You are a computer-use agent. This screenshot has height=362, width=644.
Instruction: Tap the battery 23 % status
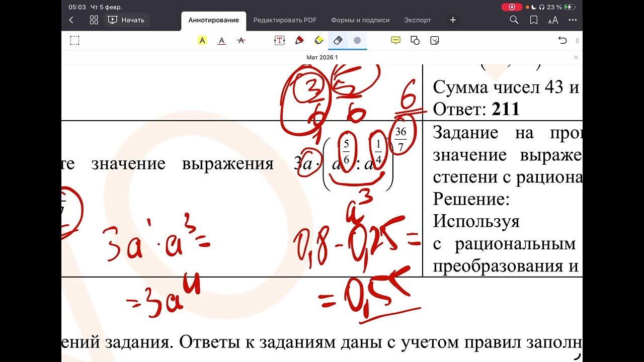pos(561,7)
